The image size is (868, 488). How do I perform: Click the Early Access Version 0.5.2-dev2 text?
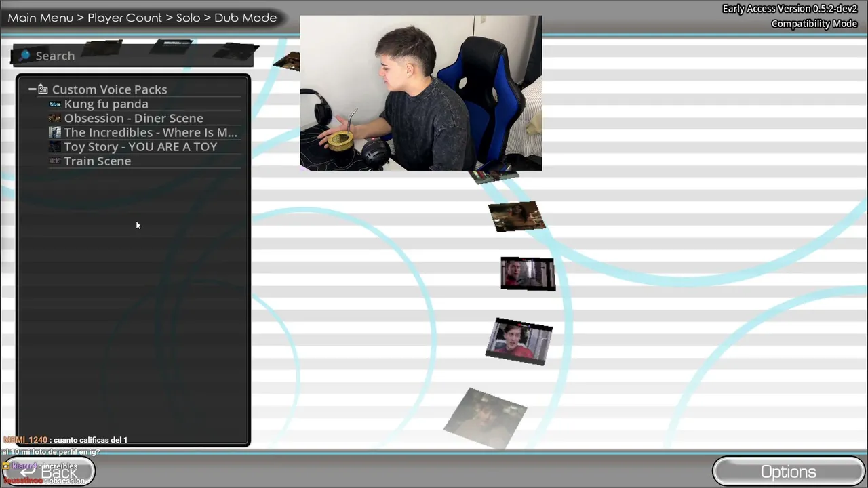[790, 9]
